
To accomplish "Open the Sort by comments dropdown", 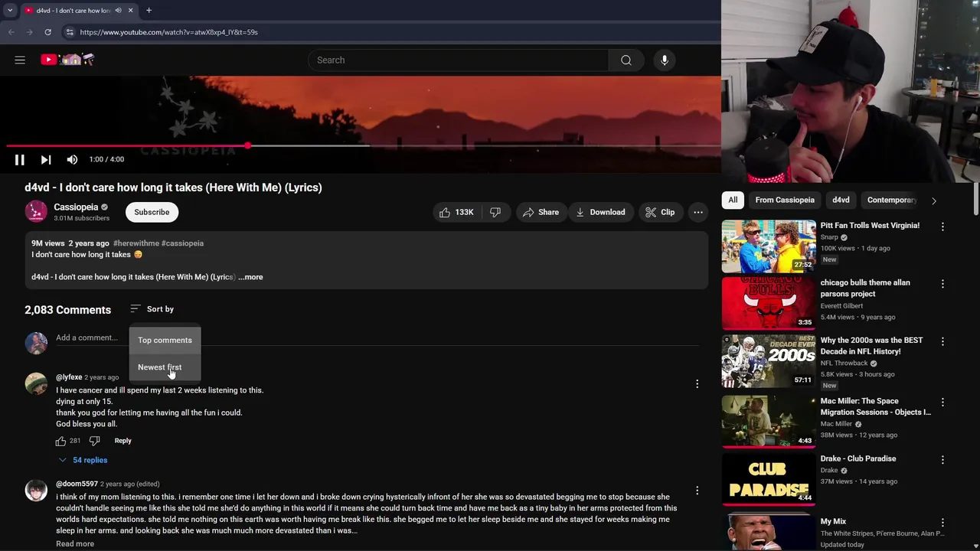I will pyautogui.click(x=152, y=309).
